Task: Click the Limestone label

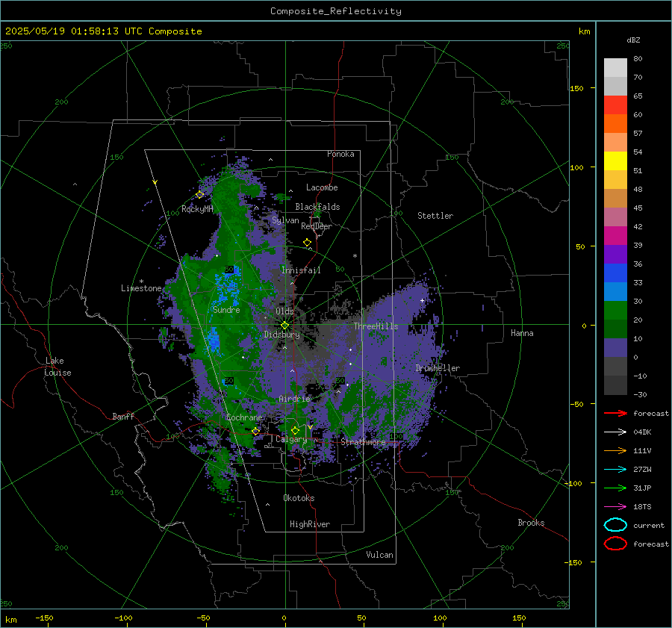Action: 141,288
